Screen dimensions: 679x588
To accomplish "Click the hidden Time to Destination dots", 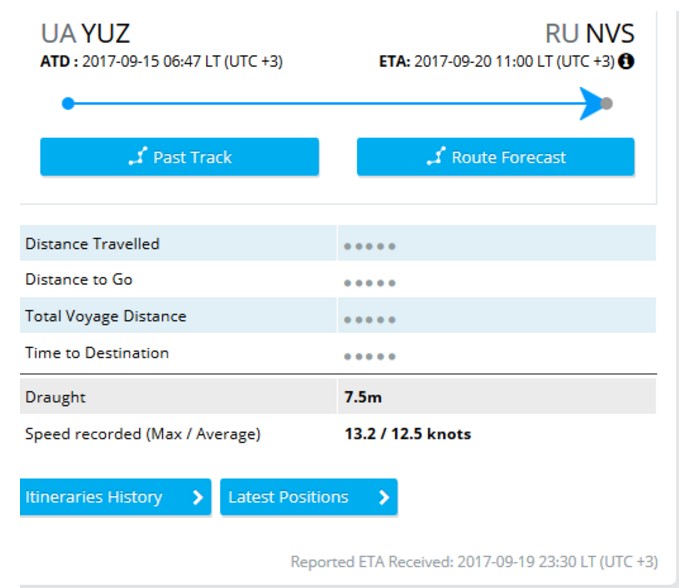I will (370, 356).
